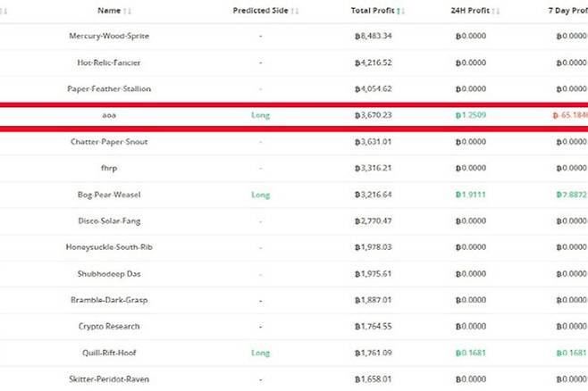Open Skitter-Peridot-Raven trader profile
This screenshot has height=391, width=588.
tap(108, 379)
